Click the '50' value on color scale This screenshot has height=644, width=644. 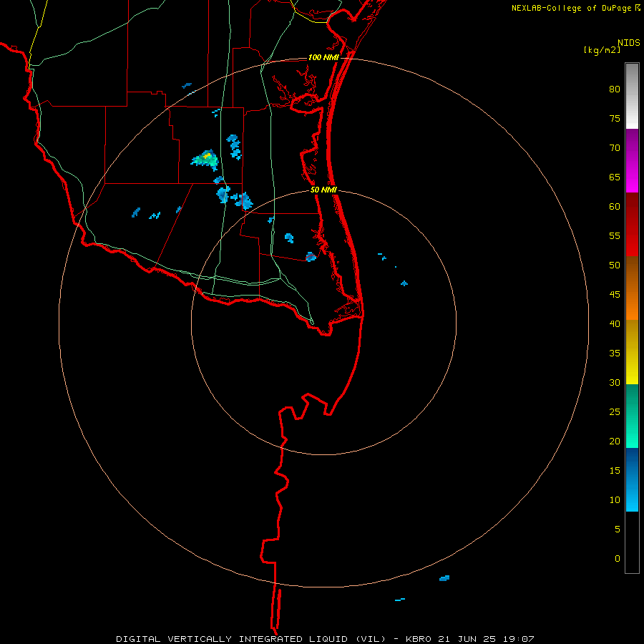click(x=615, y=265)
